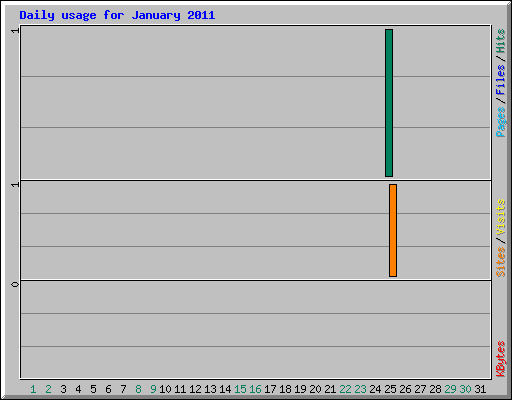Click day label '2' on the x-axis
This screenshot has height=400, width=512.
tap(48, 389)
